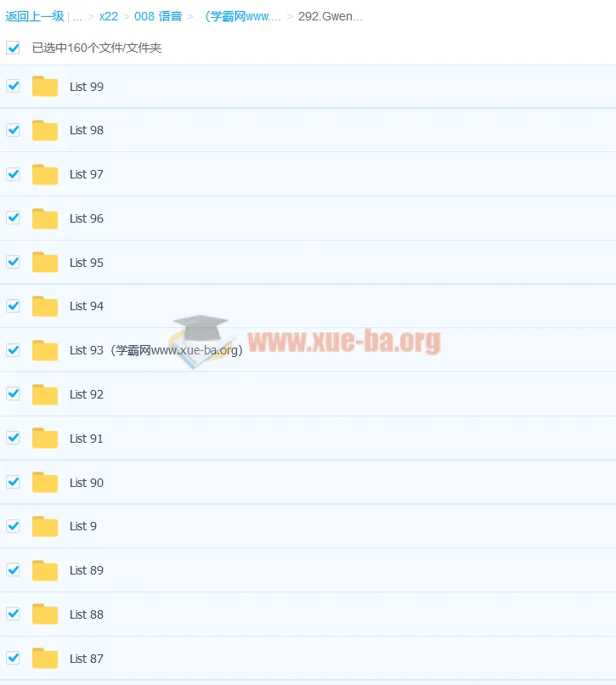
Task: Click the folder icon for List 9
Action: (45, 526)
